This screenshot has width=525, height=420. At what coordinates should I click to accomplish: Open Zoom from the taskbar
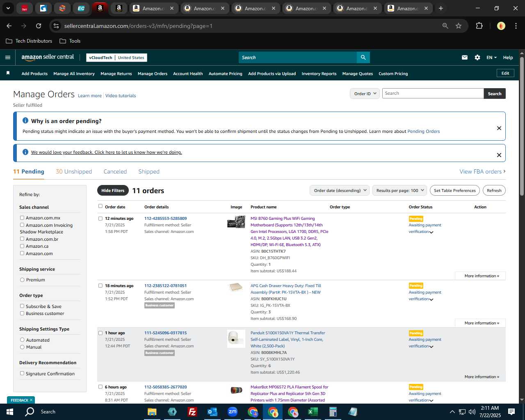pos(233,412)
